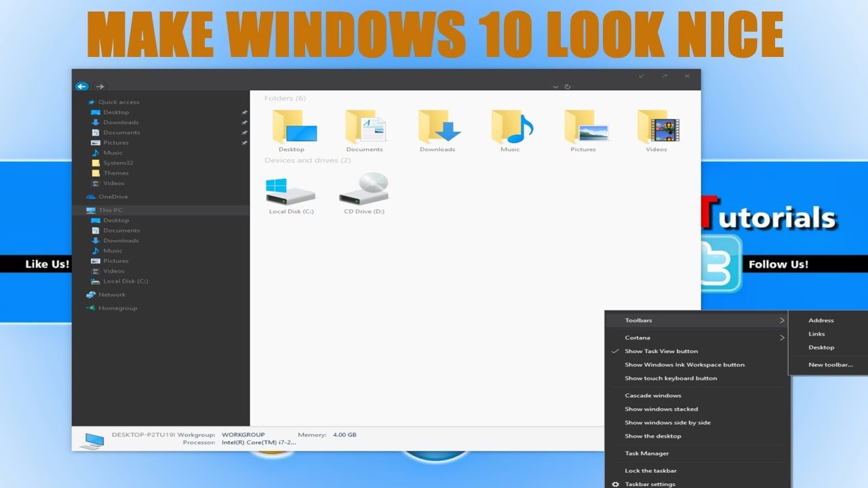Open Themes in the navigation pane

coord(116,174)
